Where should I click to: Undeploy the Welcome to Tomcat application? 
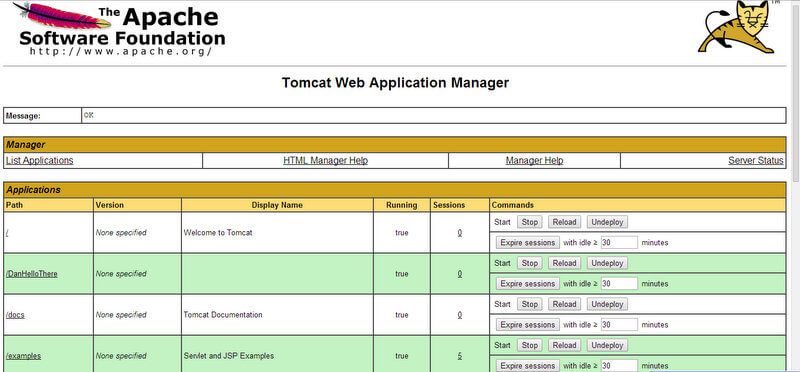pos(607,222)
